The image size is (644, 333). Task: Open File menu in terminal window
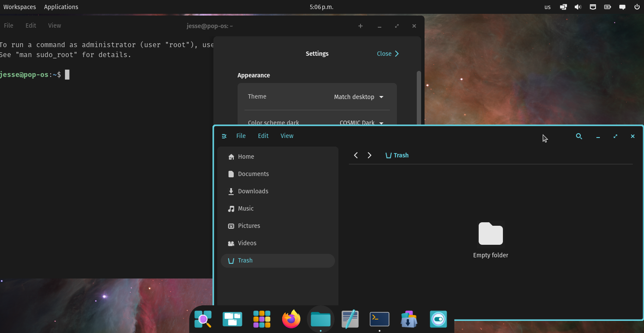click(8, 26)
